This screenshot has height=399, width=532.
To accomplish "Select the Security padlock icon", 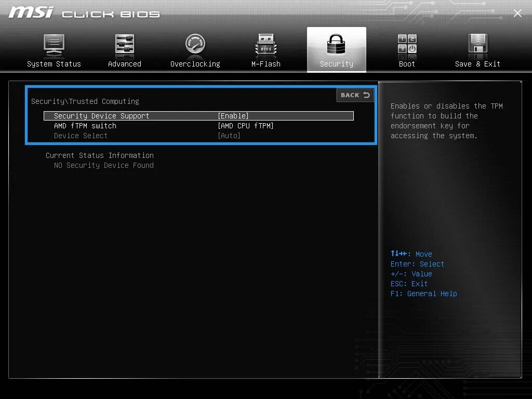I will [336, 44].
